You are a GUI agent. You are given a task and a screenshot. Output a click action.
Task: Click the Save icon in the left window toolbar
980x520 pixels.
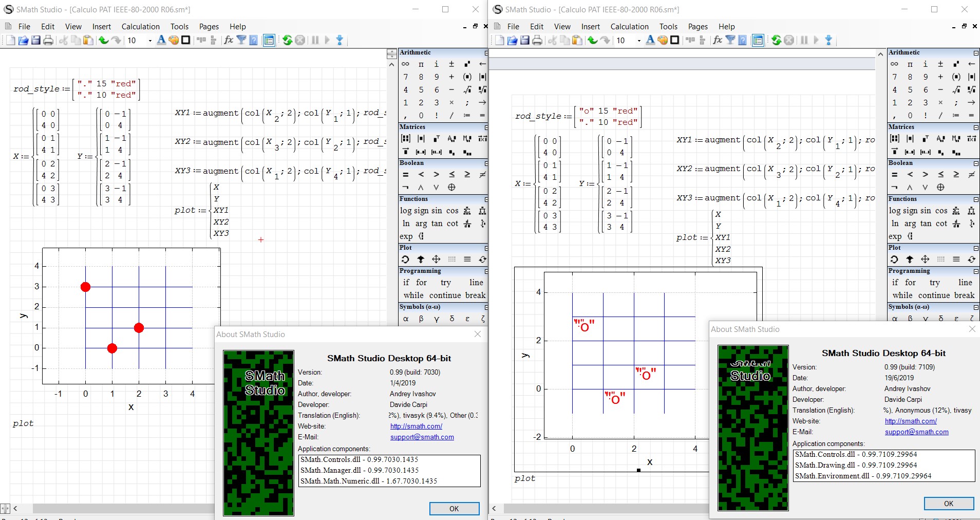(35, 40)
